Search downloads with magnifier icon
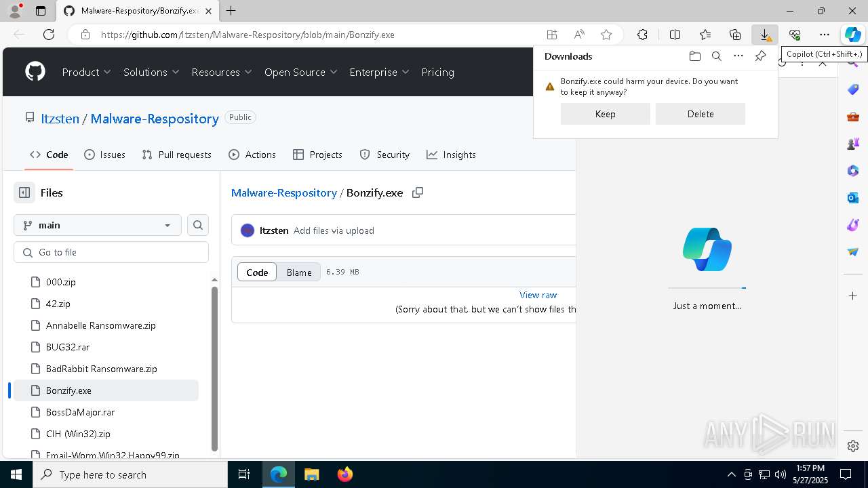The height and width of the screenshot is (488, 868). coord(716,56)
